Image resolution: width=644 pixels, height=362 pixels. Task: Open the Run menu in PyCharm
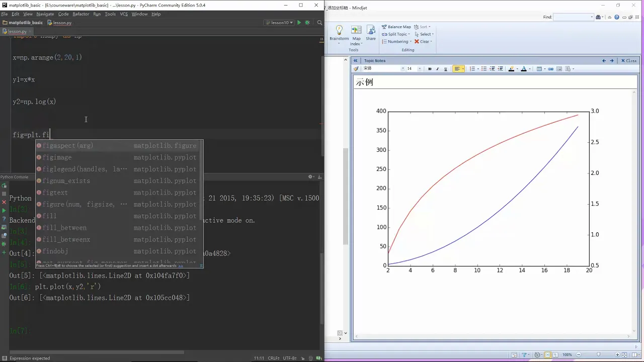tap(97, 14)
